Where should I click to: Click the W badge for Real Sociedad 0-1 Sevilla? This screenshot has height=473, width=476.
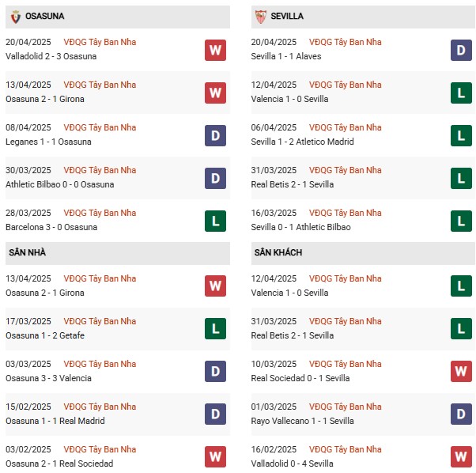click(x=461, y=371)
